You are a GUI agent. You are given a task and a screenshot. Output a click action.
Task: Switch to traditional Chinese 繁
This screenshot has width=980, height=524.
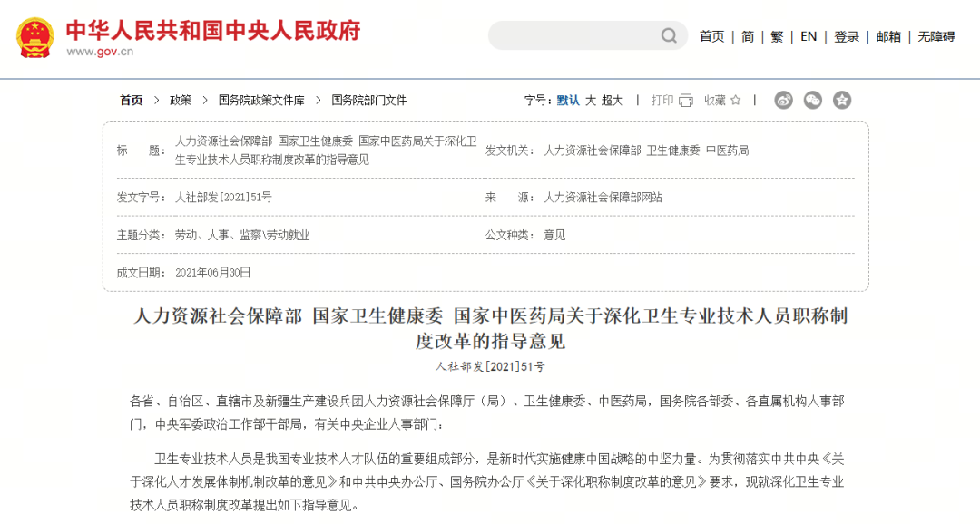[x=777, y=37]
